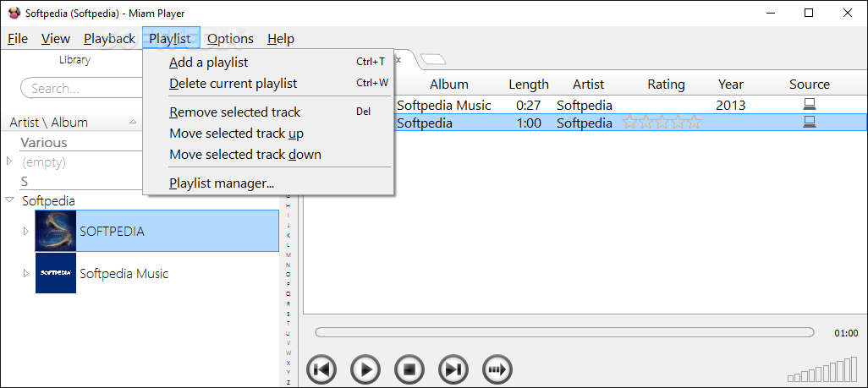
Task: Click the Miam Player title bar icon
Action: (x=14, y=13)
